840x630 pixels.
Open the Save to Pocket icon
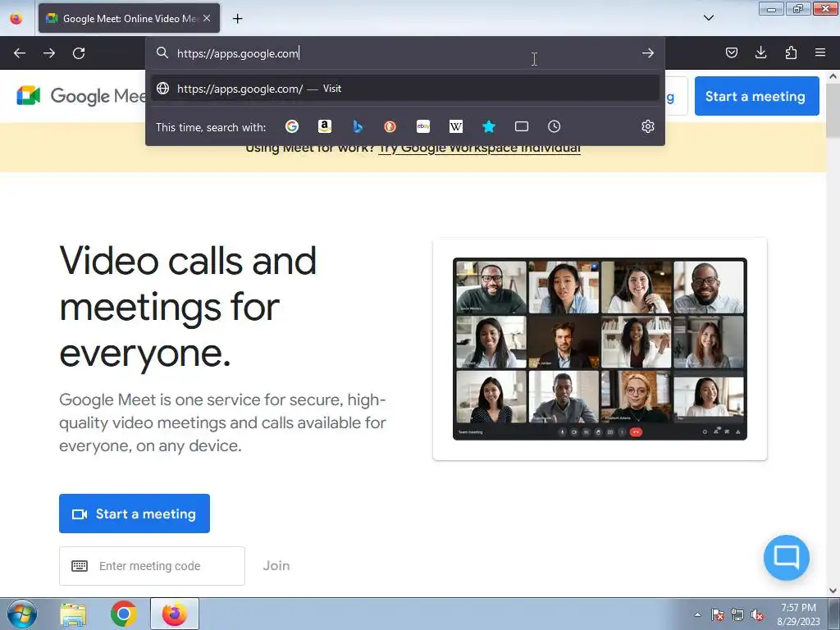click(x=731, y=52)
